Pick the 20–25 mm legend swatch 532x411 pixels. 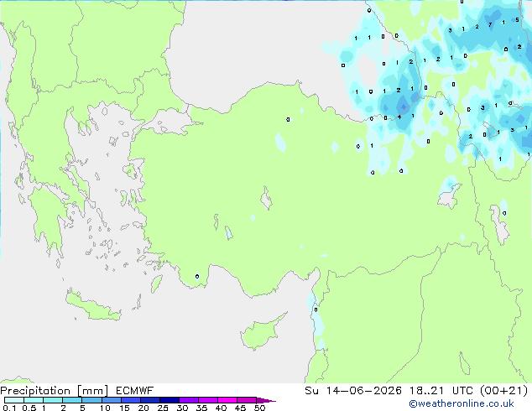(x=149, y=400)
